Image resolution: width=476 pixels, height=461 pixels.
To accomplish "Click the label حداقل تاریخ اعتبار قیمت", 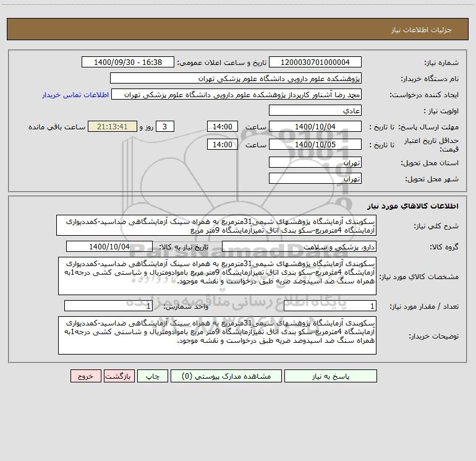I will coord(431,145).
